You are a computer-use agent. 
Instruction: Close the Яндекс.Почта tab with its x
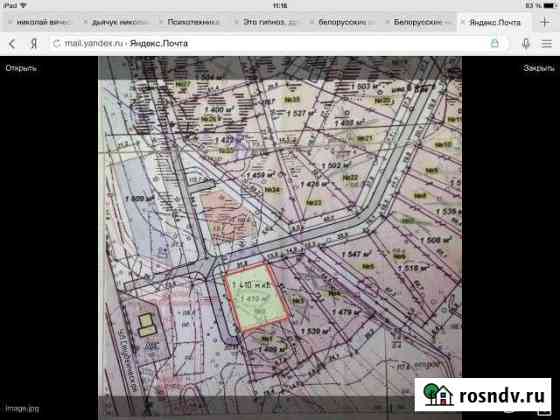(x=462, y=22)
